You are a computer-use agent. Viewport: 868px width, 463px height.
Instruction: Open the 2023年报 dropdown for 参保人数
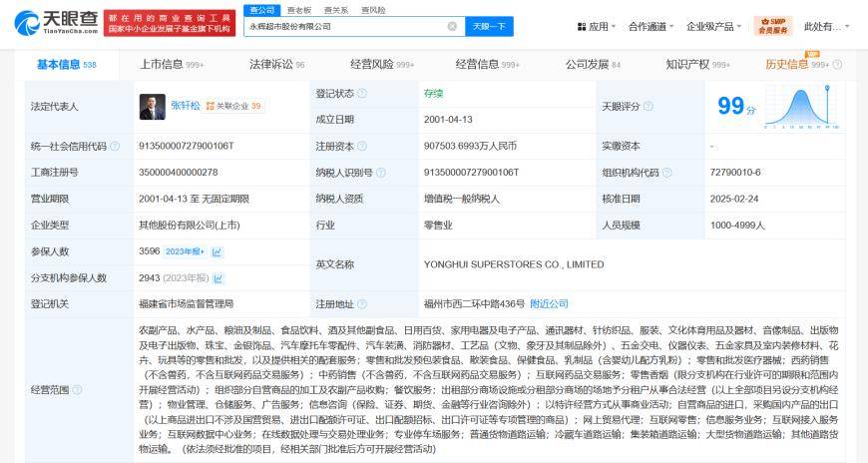click(185, 251)
